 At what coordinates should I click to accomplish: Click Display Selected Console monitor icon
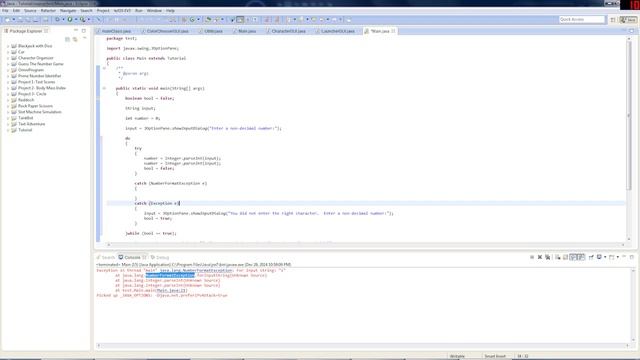point(599,257)
